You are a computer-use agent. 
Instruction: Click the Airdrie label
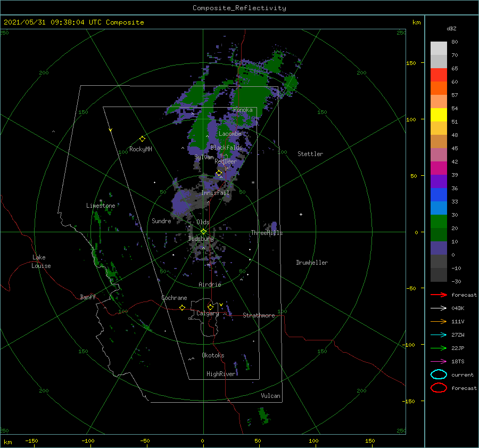(x=210, y=284)
